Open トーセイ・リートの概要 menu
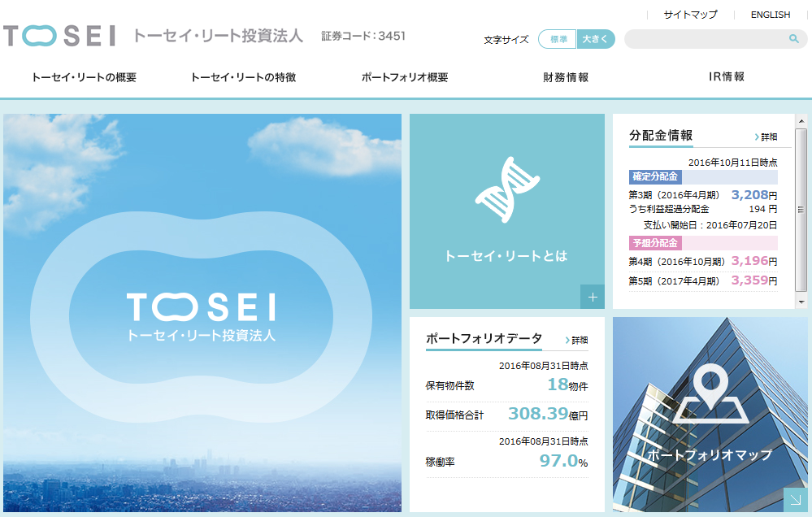The height and width of the screenshot is (517, 812). point(84,78)
